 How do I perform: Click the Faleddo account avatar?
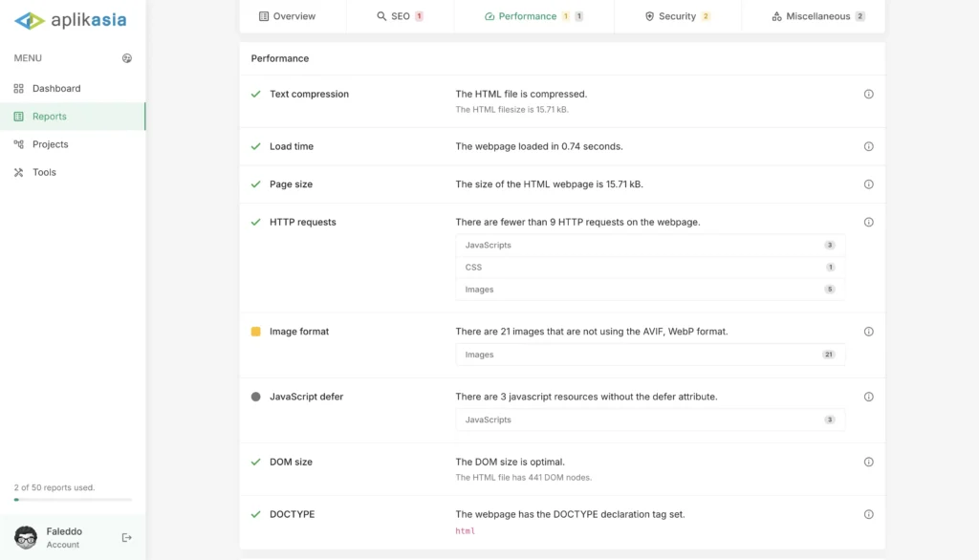[27, 537]
